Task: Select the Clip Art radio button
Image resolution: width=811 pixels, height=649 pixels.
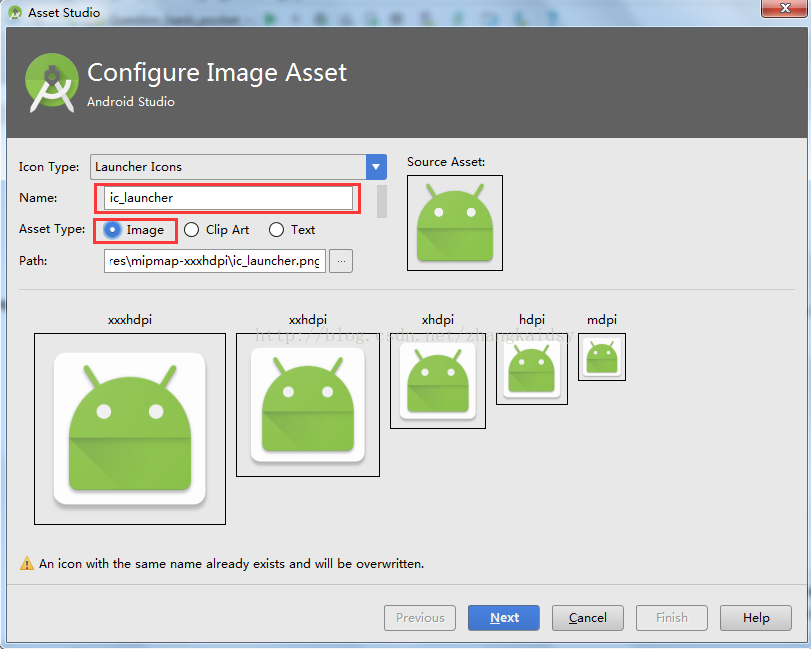Action: click(x=191, y=230)
